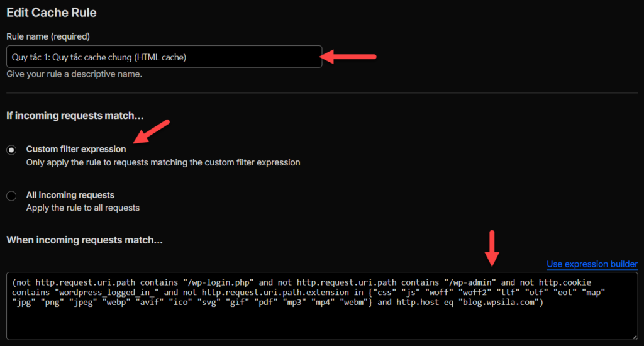The width and height of the screenshot is (644, 346).
Task: Click the red arrow above the expression builder link
Action: click(492, 247)
